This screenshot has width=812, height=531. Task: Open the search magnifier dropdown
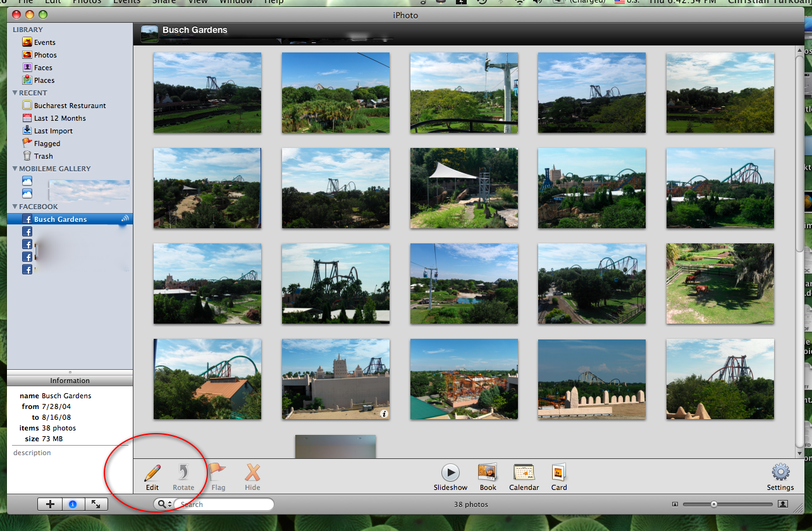[x=164, y=504]
